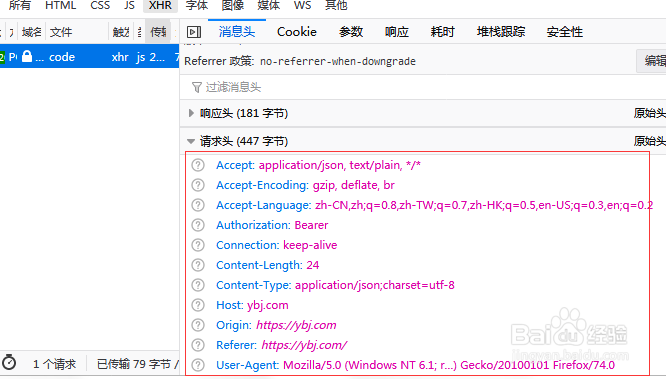Open help for the Accept-Encoding header

pos(198,185)
